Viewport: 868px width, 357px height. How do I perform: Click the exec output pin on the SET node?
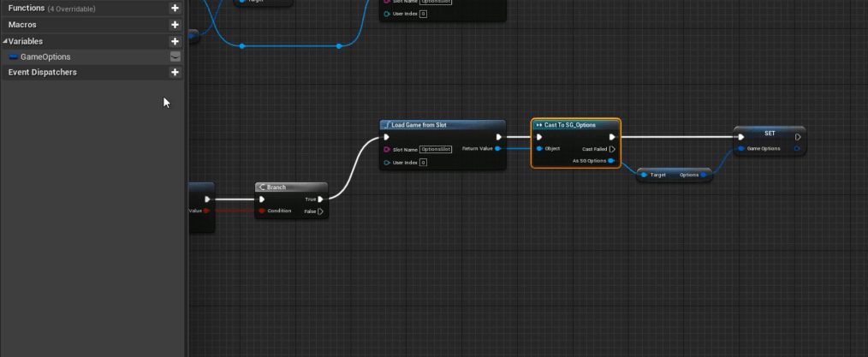pos(798,137)
